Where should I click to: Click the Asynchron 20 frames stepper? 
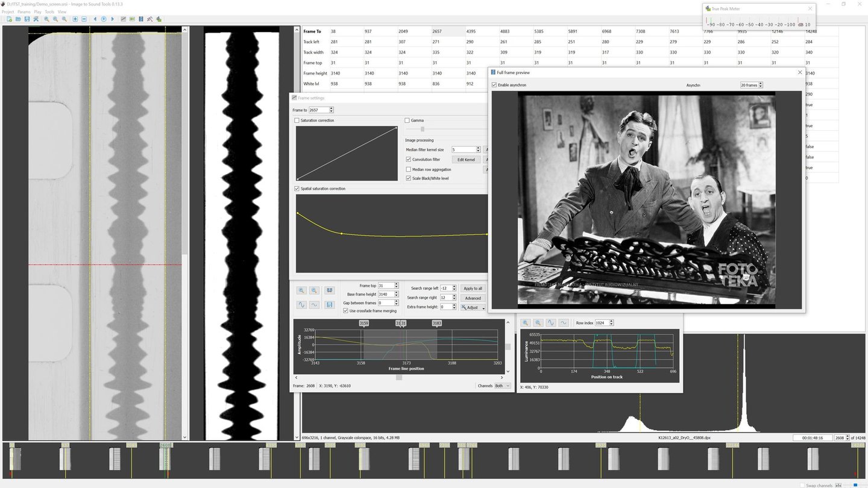(x=760, y=85)
